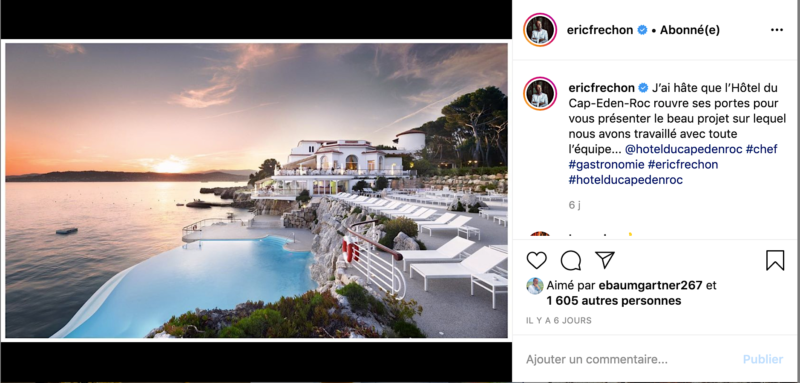The height and width of the screenshot is (383, 800).
Task: Click the verified badge in the caption
Action: pos(643,88)
